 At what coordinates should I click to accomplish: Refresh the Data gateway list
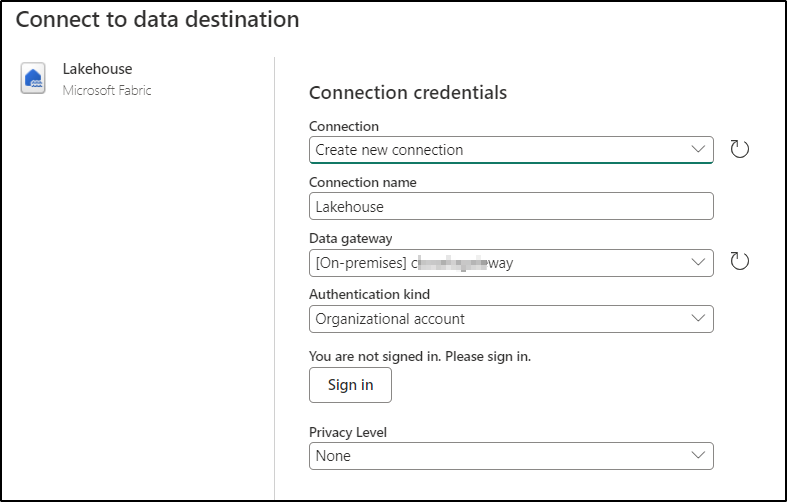pos(739,261)
